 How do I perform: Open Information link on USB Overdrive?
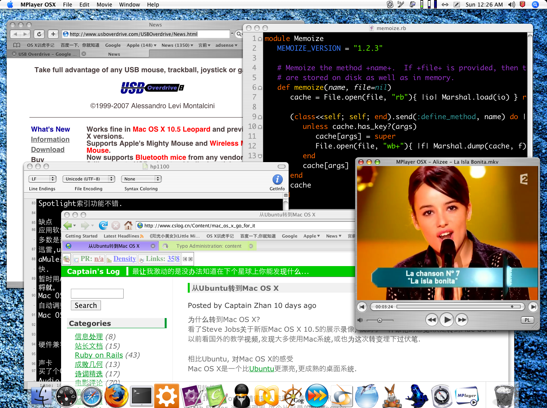(x=50, y=139)
